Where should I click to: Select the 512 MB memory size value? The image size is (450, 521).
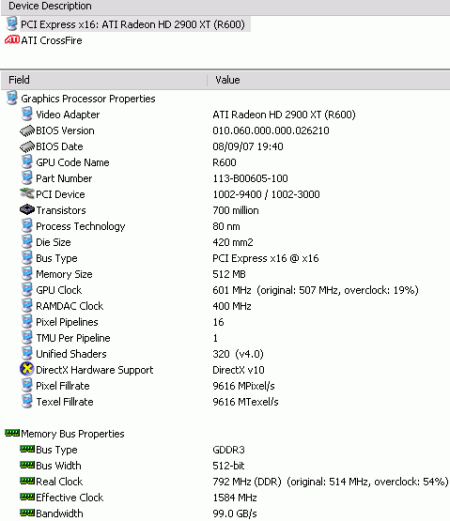[229, 274]
